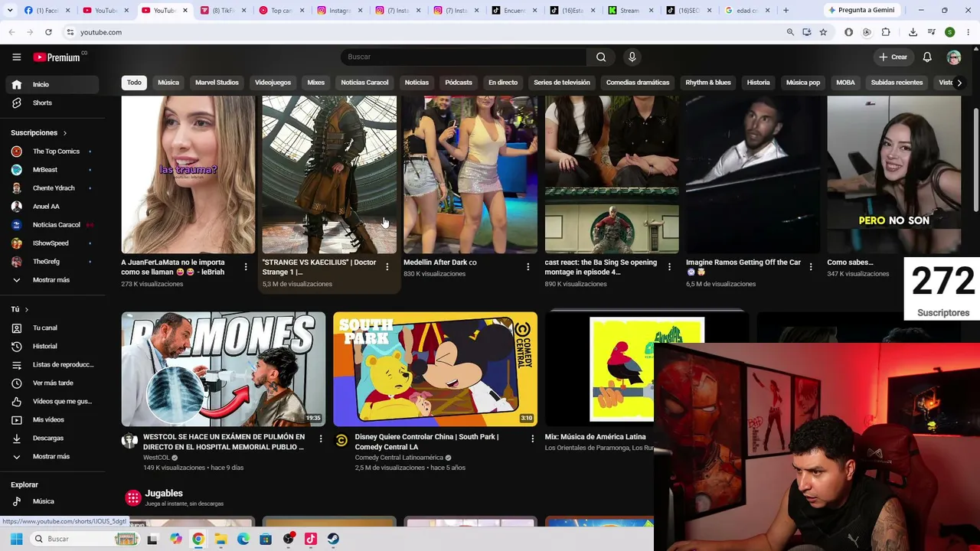Viewport: 980px width, 551px height.
Task: Expand Mostrar más under Tú section
Action: click(51, 457)
